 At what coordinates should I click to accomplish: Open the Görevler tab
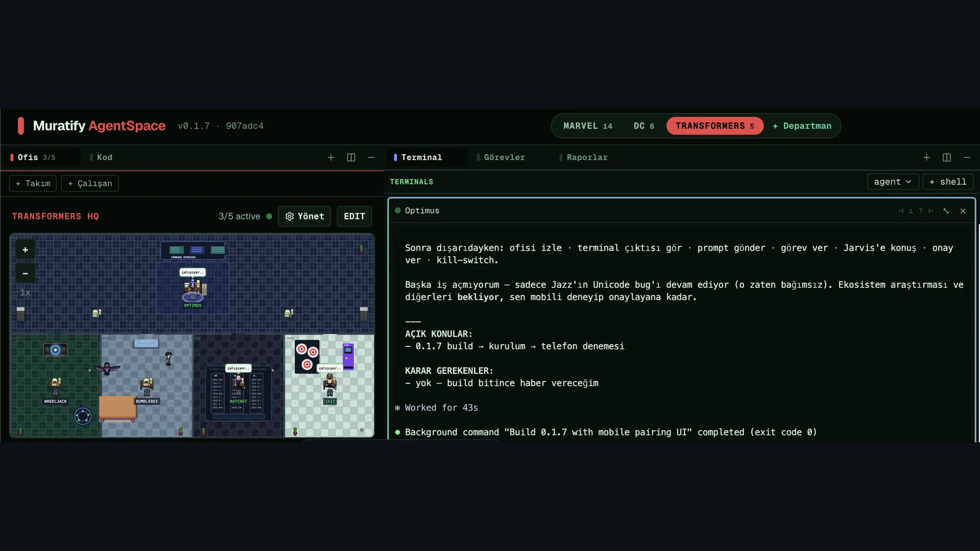(x=504, y=158)
